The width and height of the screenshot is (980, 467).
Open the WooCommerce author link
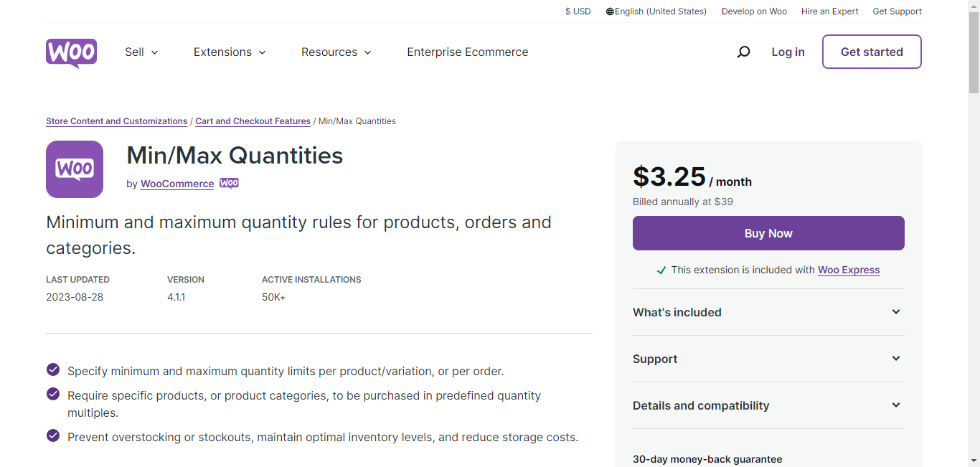click(177, 184)
